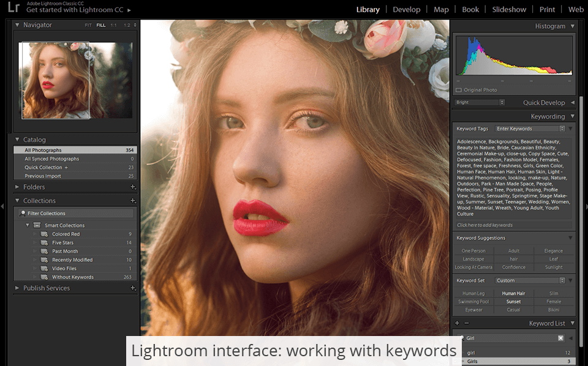Open the 1:2 zoom ratio dropdown
This screenshot has height=366, width=588.
tap(130, 25)
